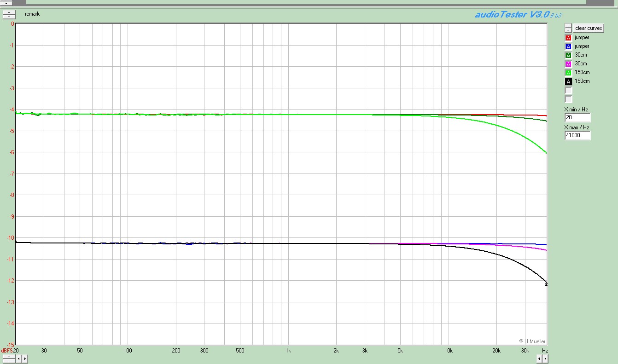The width and height of the screenshot is (618, 364).
Task: Click the dBFS axis unit label
Action: pos(7,351)
